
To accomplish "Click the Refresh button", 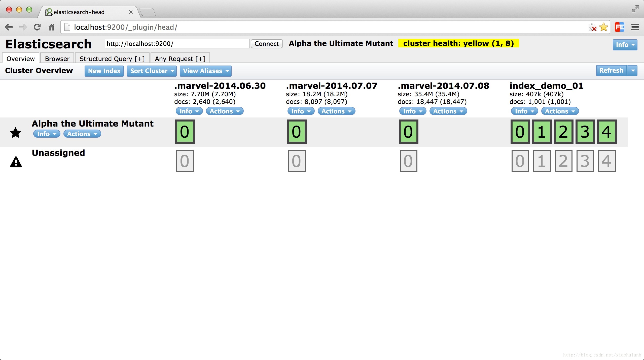I will 611,70.
